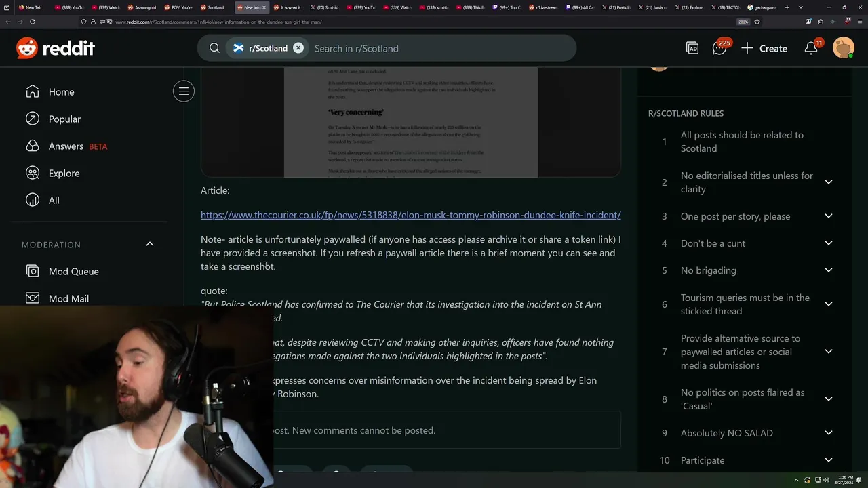Open a new browser tab
868x488 pixels.
[x=787, y=7]
